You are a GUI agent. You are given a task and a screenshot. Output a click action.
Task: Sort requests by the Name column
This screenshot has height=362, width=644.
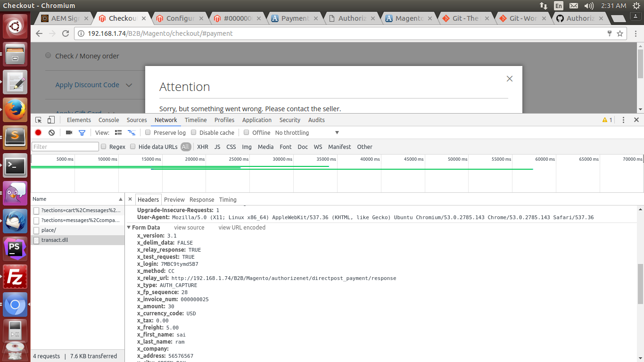pyautogui.click(x=78, y=199)
